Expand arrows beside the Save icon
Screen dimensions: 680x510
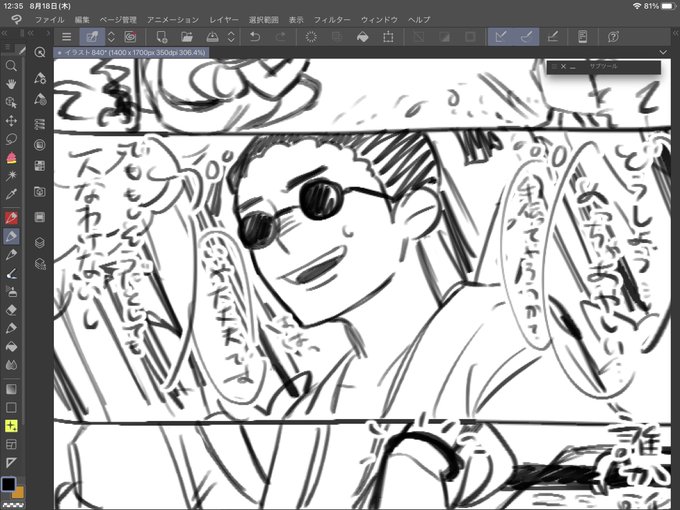231,37
